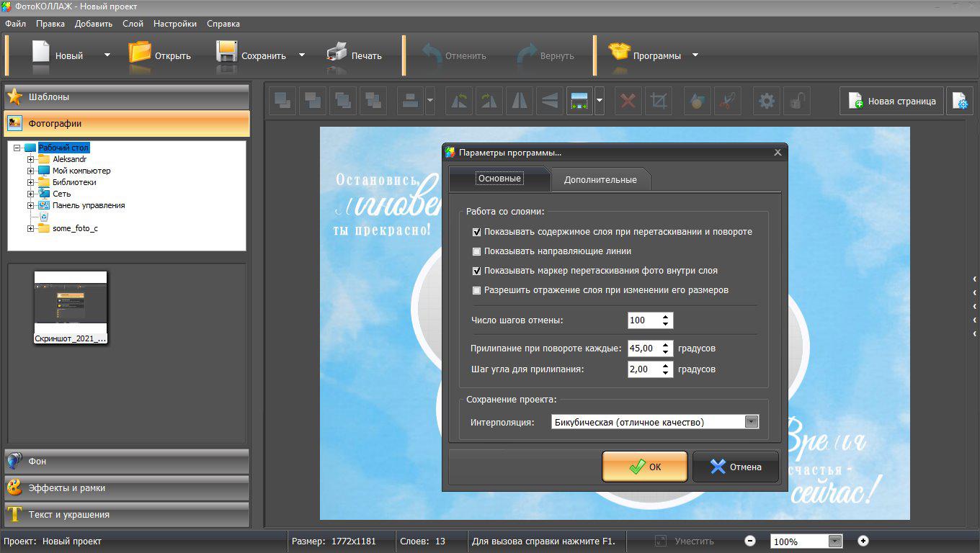Uncheck Показывать содержимое слоя при перетаскивании

[x=476, y=232]
